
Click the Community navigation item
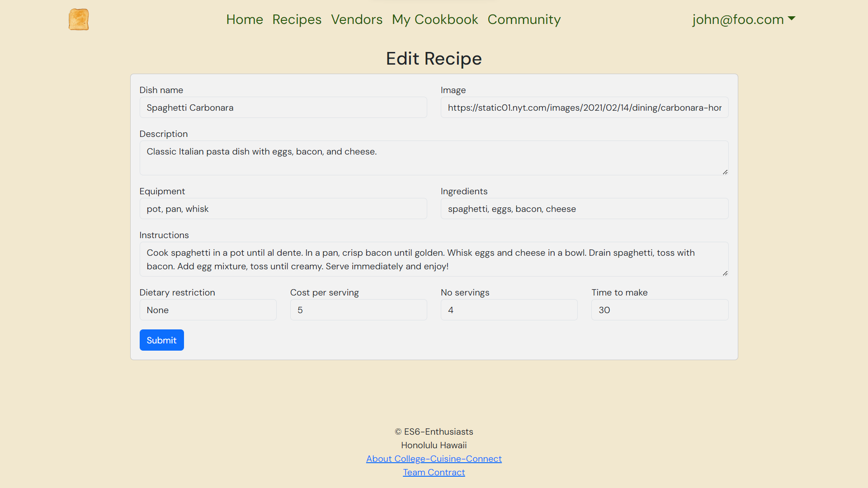click(x=524, y=19)
